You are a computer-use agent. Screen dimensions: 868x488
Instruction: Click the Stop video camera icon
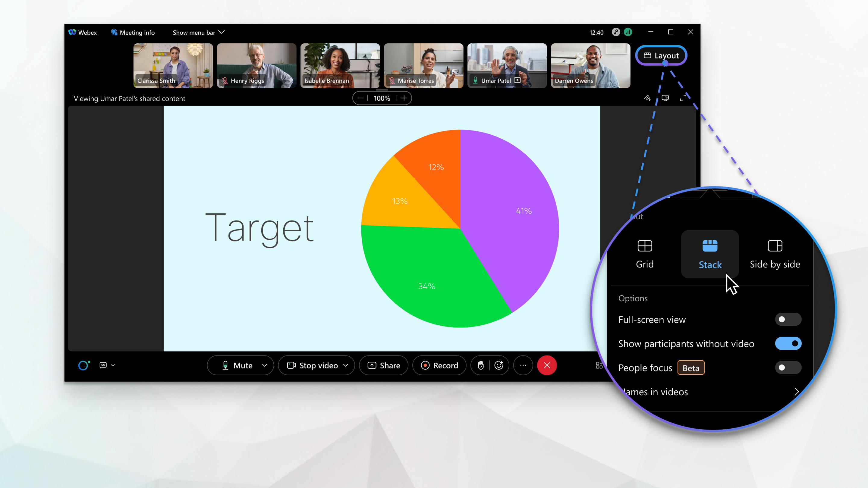(x=291, y=365)
